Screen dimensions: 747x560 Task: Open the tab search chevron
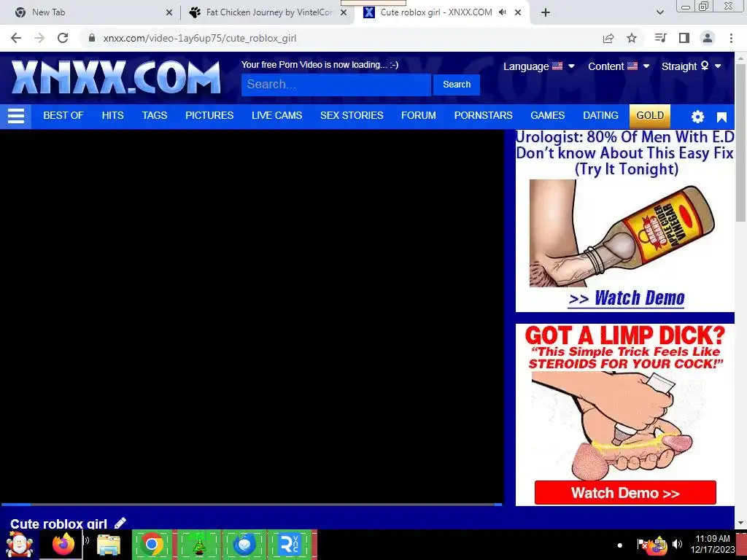click(x=659, y=12)
